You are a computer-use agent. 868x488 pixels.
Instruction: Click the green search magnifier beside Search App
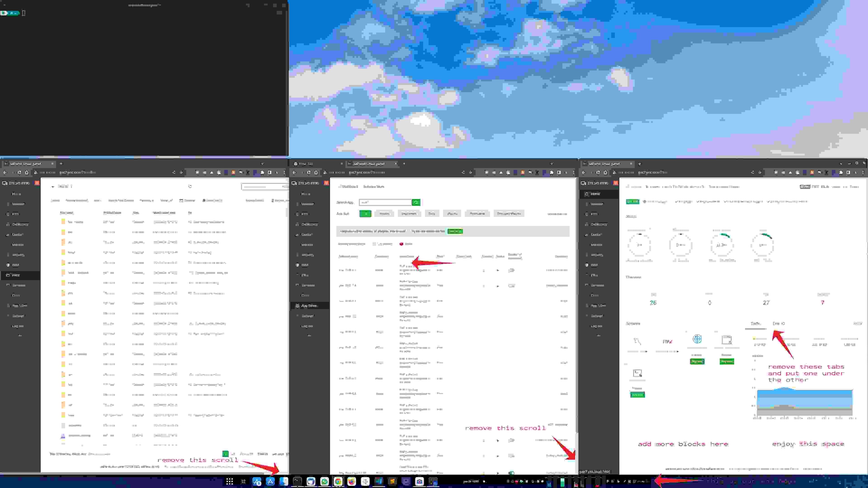(416, 202)
